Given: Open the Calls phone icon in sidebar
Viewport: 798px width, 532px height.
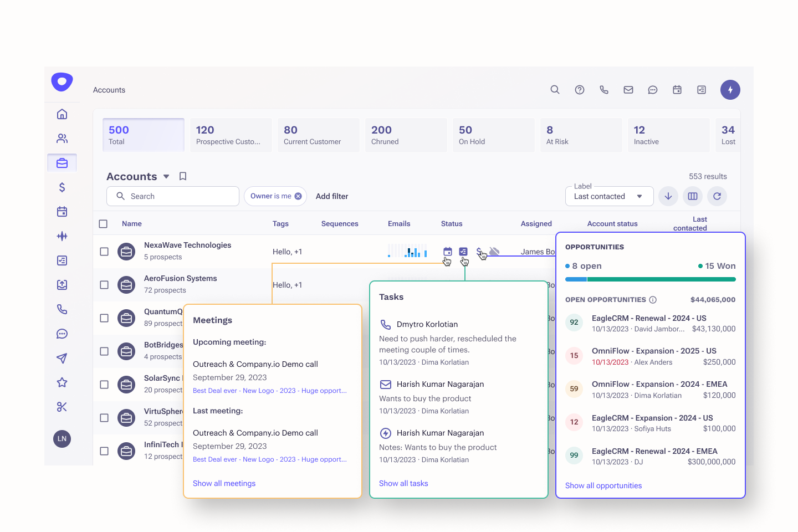Looking at the screenshot, I should click(x=62, y=309).
